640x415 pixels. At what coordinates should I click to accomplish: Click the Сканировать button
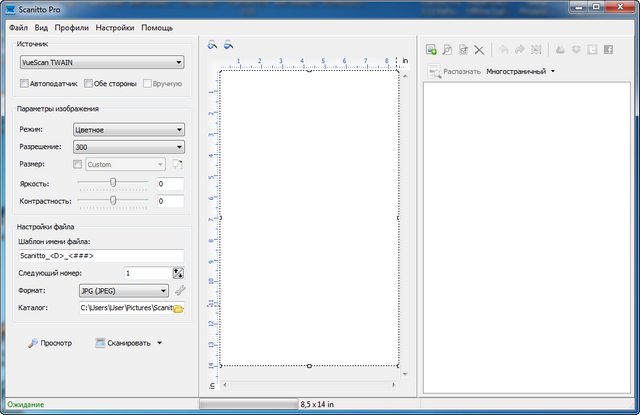(123, 343)
